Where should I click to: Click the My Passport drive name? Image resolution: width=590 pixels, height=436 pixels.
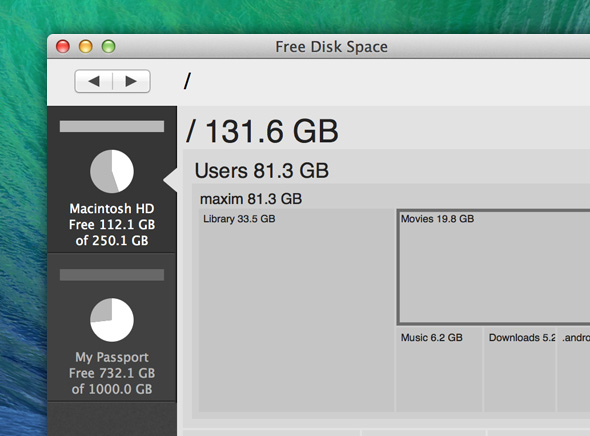pyautogui.click(x=112, y=357)
